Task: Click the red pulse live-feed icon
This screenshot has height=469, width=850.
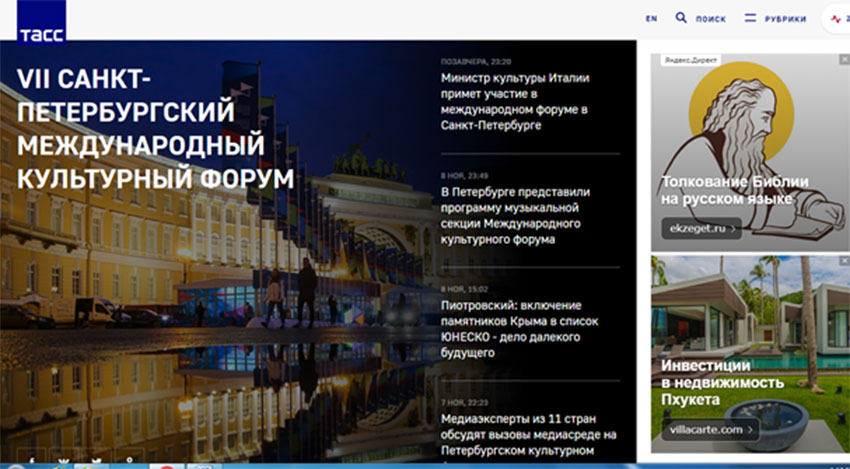Action: pos(835,18)
